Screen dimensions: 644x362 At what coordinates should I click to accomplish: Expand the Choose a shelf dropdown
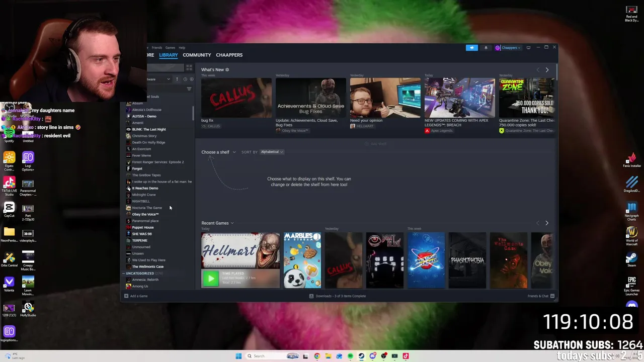[218, 152]
